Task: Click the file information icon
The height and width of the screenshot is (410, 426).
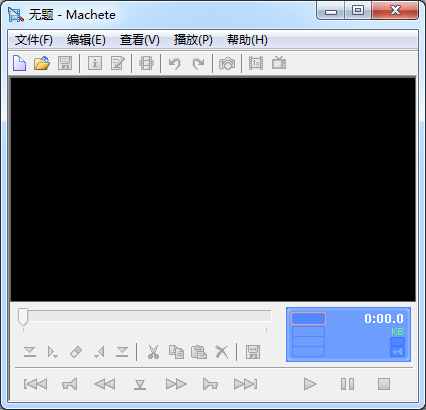Action: pyautogui.click(x=95, y=63)
